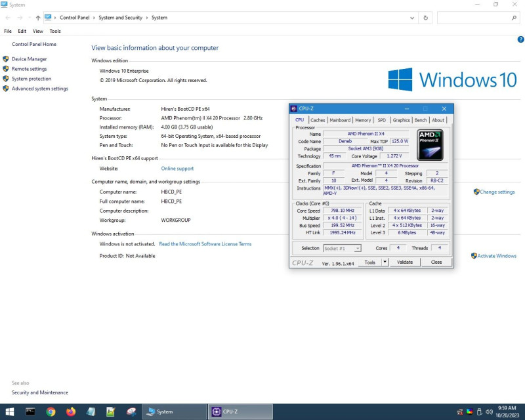This screenshot has height=420, width=525.
Task: Click the System taskbar button
Action: tap(174, 411)
